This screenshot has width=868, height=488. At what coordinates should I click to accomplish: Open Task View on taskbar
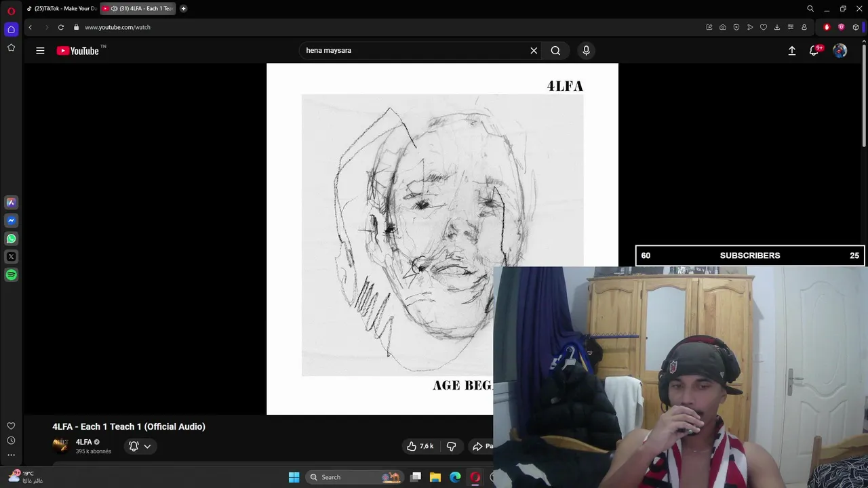416,477
